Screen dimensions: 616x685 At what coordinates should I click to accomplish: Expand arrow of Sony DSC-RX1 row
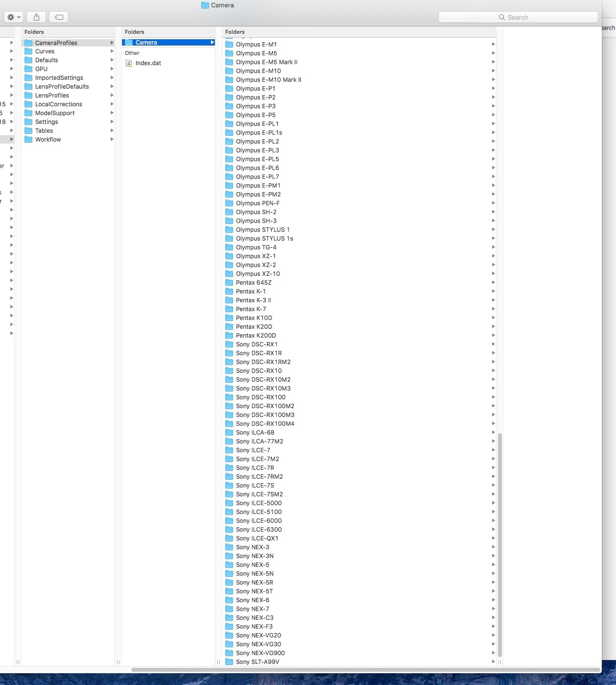click(x=493, y=344)
